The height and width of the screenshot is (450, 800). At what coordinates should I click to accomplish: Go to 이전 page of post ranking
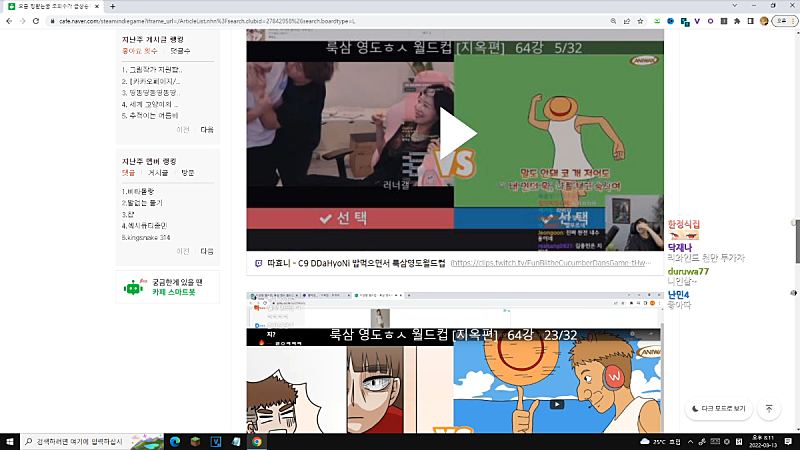[x=183, y=130]
